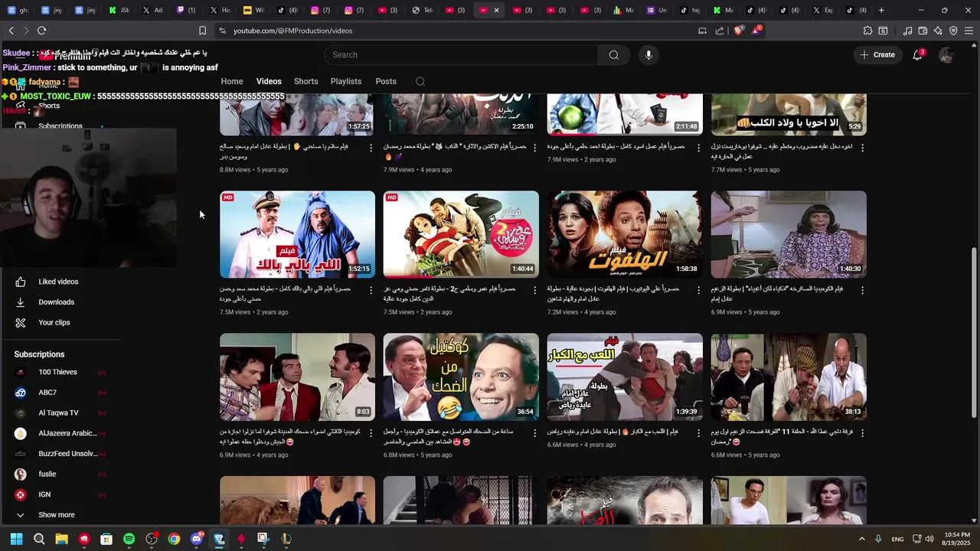The height and width of the screenshot is (551, 980).
Task: Switch to the Home channel tab
Action: 232,81
